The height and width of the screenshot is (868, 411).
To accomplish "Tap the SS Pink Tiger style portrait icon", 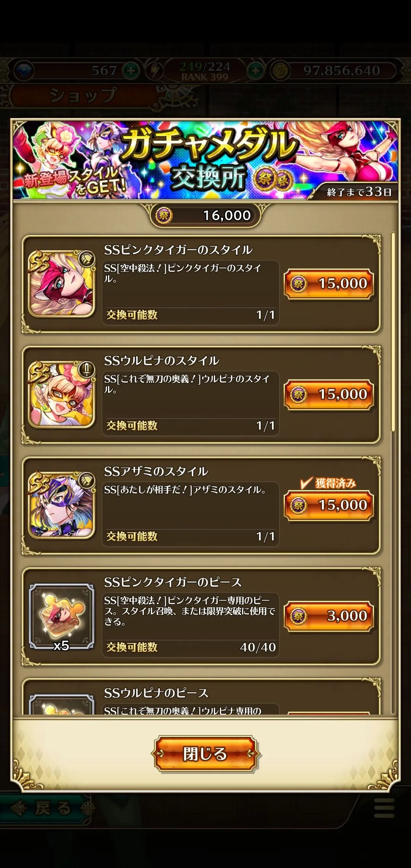I will click(62, 283).
